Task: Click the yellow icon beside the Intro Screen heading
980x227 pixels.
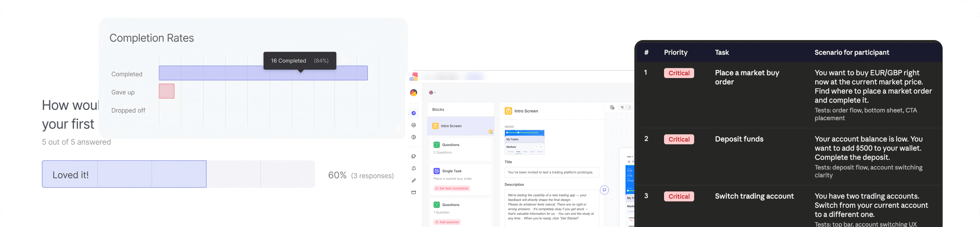Action: [508, 111]
